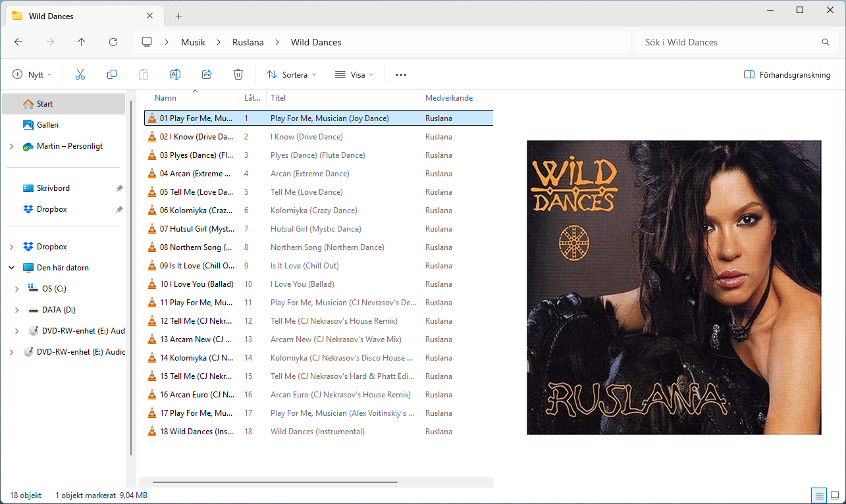846x504 pixels.
Task: Click the VLC icon of 18 Wild Dances
Action: coord(152,432)
